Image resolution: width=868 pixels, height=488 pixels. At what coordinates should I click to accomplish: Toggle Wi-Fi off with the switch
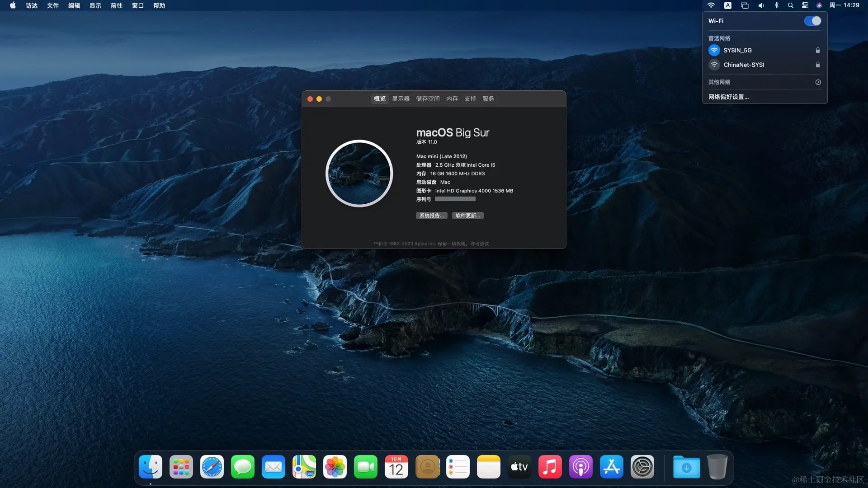812,21
